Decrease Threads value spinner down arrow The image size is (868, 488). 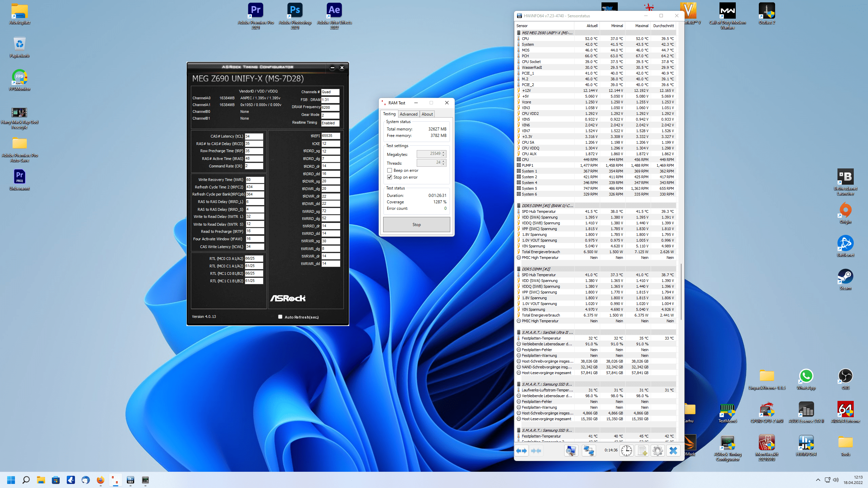click(x=443, y=165)
